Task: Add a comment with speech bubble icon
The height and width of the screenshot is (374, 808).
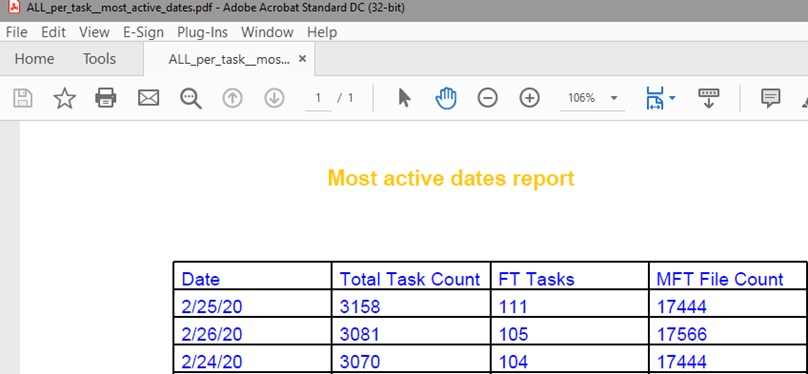Action: [x=771, y=98]
